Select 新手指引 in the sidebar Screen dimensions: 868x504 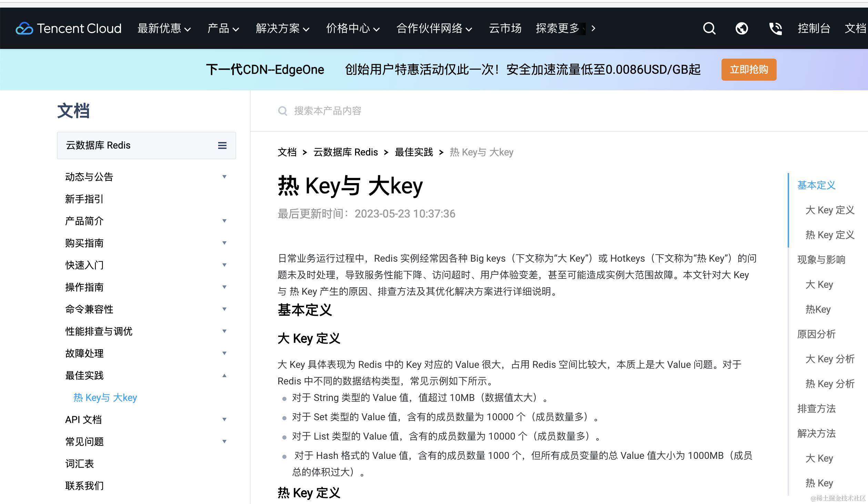point(84,199)
